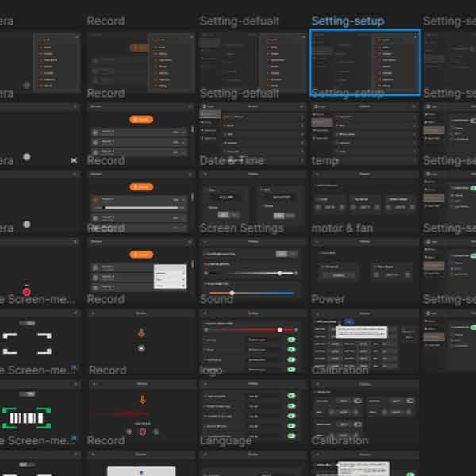Viewport: 476px width, 476px height.
Task: Click the grey button in Power frame left panel
Action: click(x=339, y=275)
